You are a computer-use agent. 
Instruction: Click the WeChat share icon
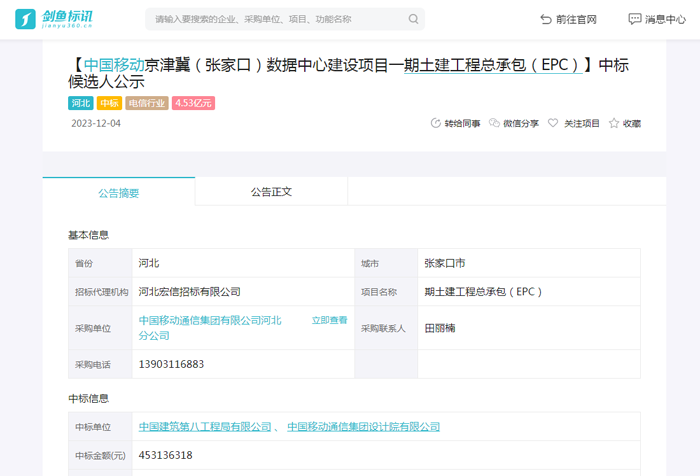pyautogui.click(x=494, y=123)
